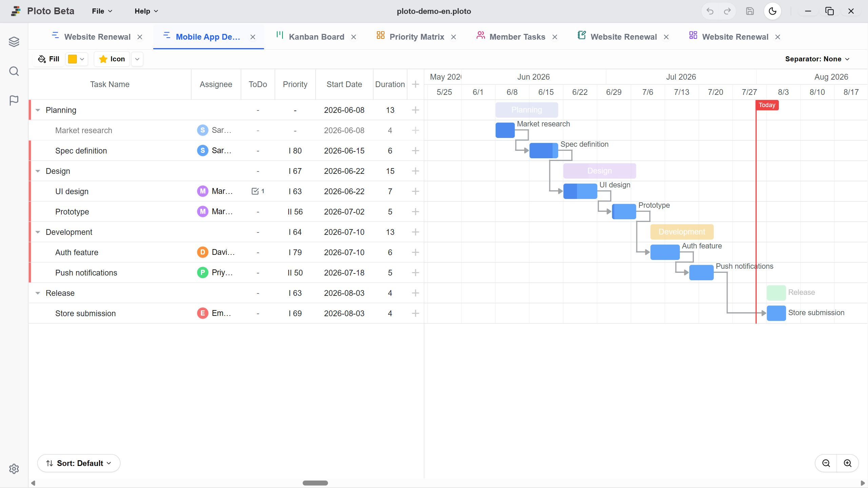
Task: Click David's avatar in Auth feature row
Action: [203, 252]
